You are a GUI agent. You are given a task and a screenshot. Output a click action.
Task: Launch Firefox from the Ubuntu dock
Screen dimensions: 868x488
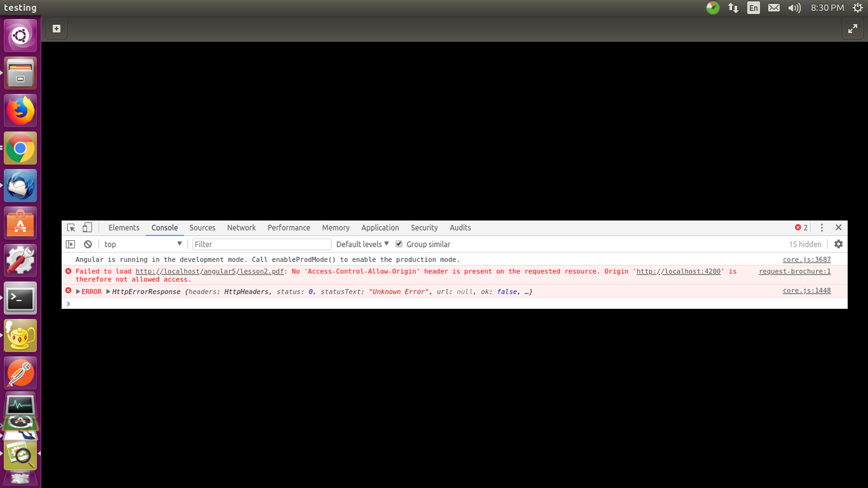click(x=20, y=110)
